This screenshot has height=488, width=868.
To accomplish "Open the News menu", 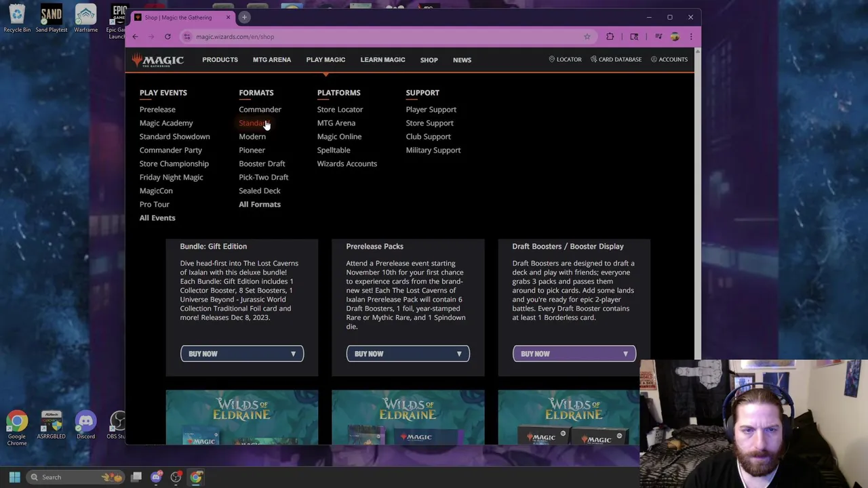I will point(462,60).
